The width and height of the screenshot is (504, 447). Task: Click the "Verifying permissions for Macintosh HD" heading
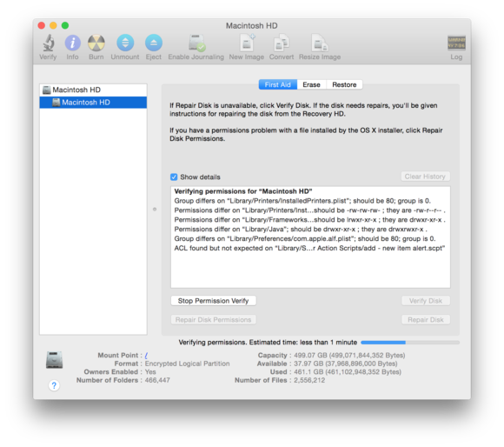(243, 191)
